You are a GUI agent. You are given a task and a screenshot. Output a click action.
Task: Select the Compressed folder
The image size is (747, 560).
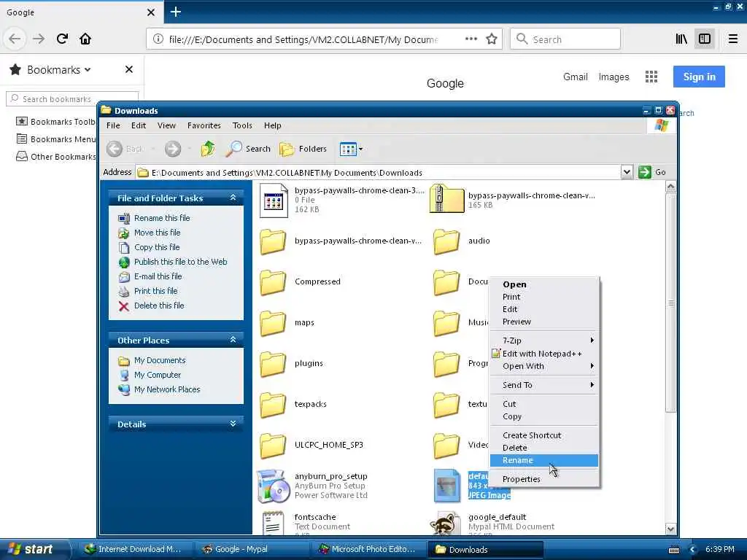click(x=274, y=282)
